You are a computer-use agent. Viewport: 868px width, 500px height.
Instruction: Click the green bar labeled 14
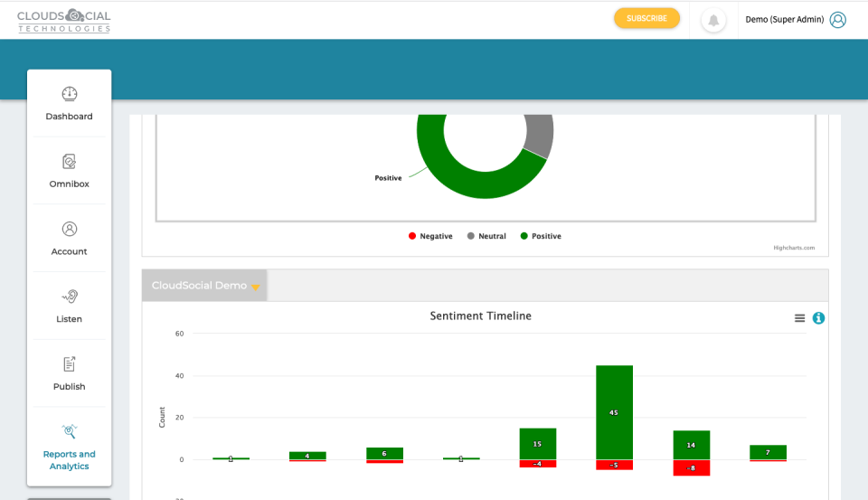[x=692, y=445]
